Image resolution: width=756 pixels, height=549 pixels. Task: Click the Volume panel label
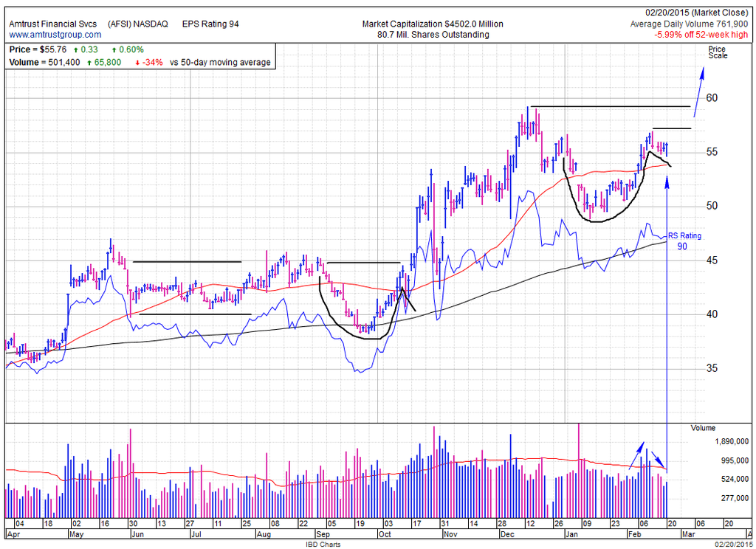(703, 428)
